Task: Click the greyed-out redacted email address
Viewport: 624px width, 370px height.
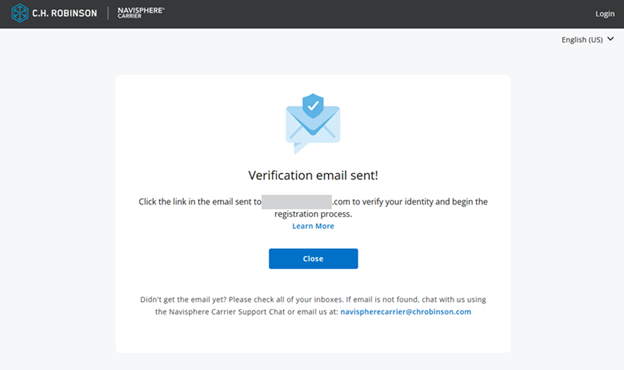Action: (296, 202)
